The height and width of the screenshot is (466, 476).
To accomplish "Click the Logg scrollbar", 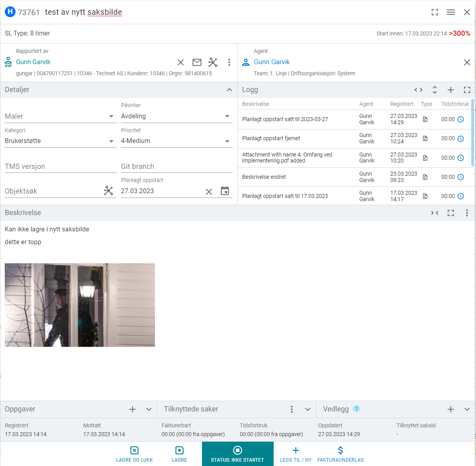I will pos(472,133).
